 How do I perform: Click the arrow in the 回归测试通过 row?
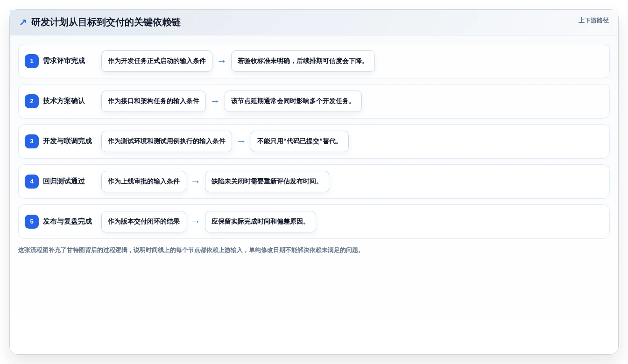pyautogui.click(x=196, y=182)
